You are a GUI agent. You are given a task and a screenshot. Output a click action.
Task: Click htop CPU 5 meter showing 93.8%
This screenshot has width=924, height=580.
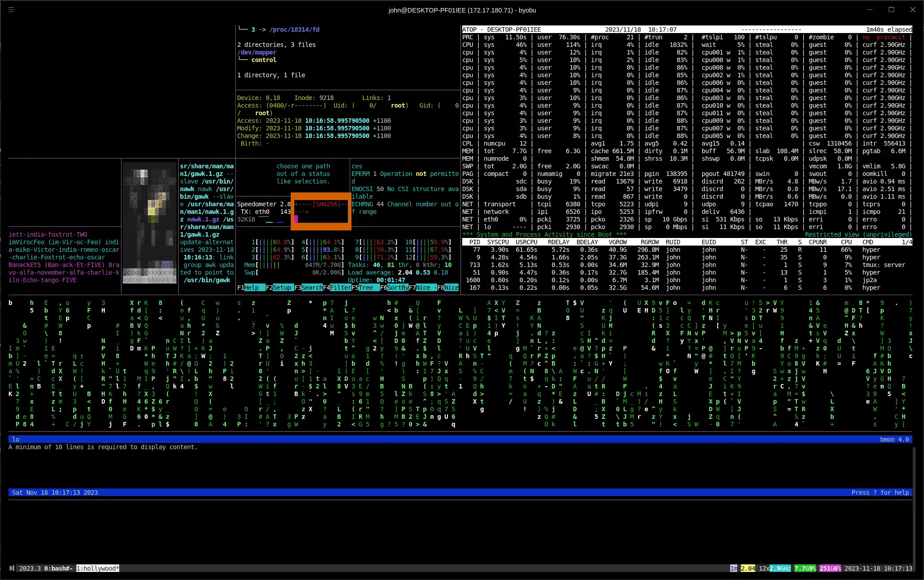coord(323,250)
